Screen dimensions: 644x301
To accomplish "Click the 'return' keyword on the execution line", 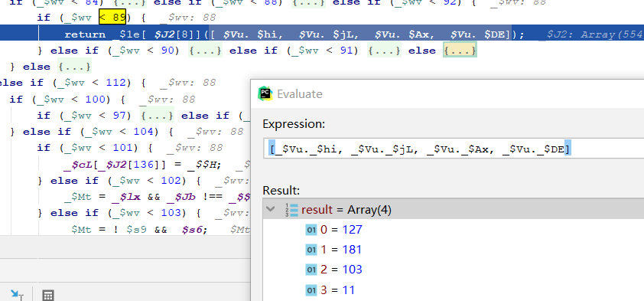I will tap(85, 34).
